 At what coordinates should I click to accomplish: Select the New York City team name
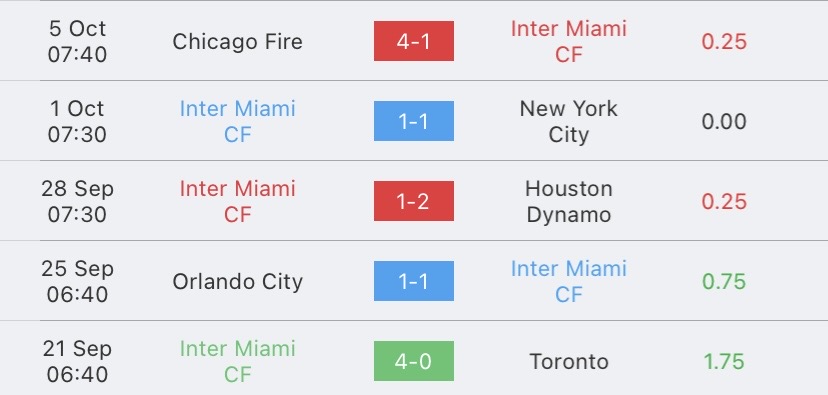(569, 121)
